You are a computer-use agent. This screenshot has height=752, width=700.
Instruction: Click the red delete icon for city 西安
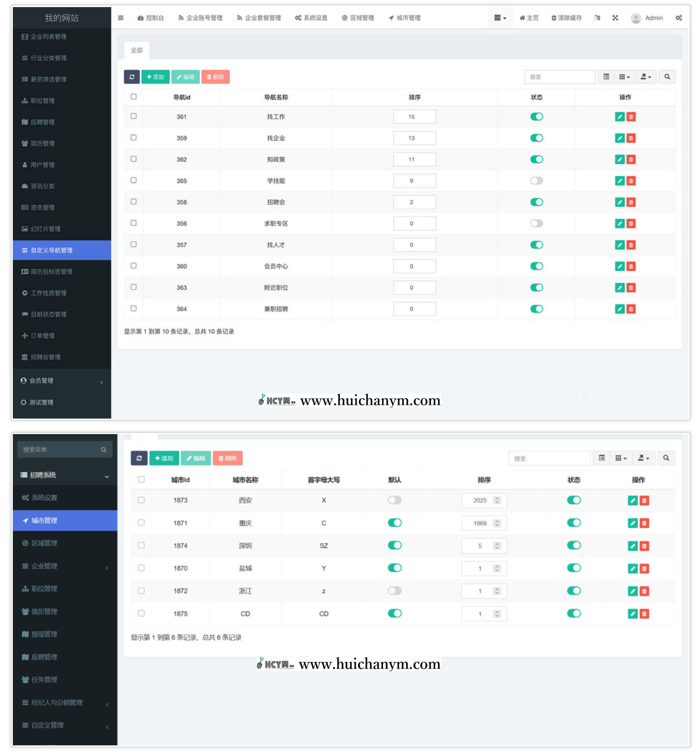click(x=644, y=501)
